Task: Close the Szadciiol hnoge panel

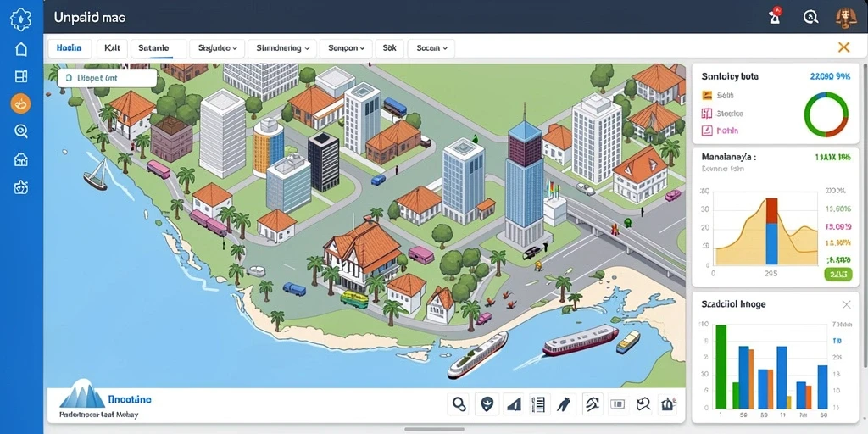Action: 847,304
